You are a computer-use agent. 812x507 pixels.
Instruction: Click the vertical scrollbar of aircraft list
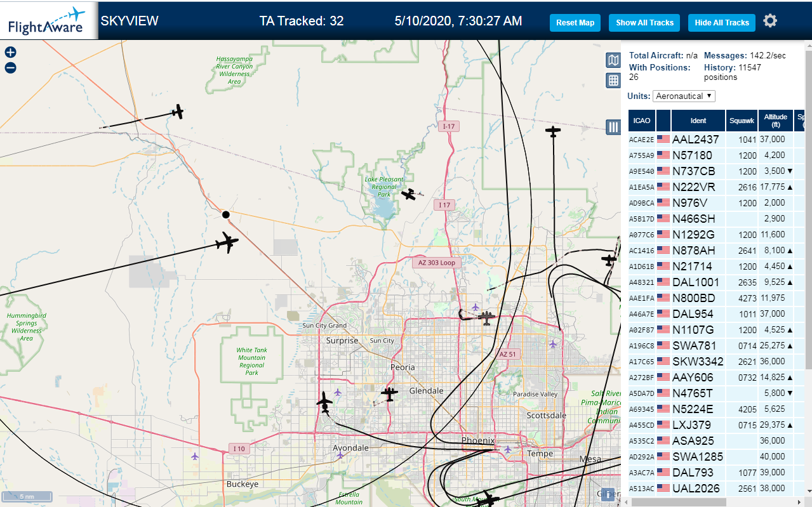tap(808, 209)
